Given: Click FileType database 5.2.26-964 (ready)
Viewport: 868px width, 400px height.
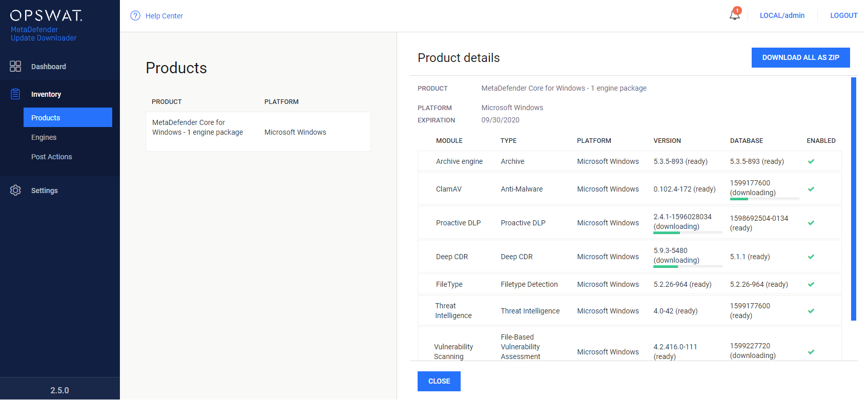Looking at the screenshot, I should [759, 284].
